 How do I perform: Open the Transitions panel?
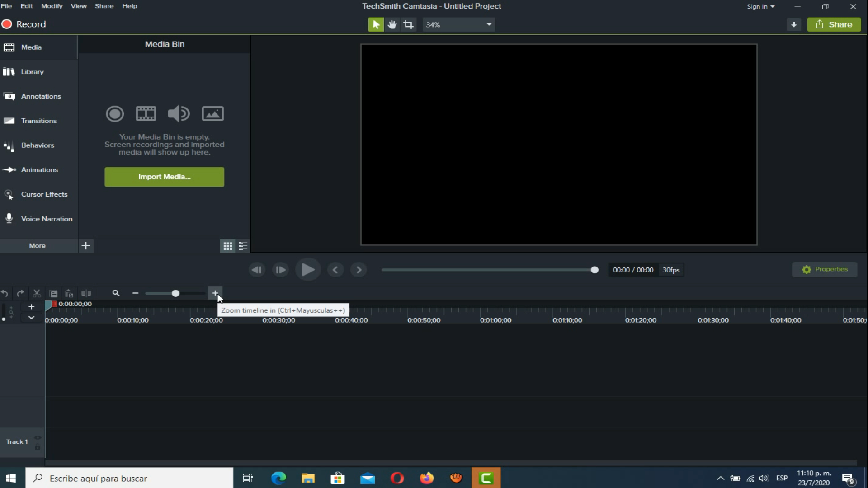click(x=38, y=121)
